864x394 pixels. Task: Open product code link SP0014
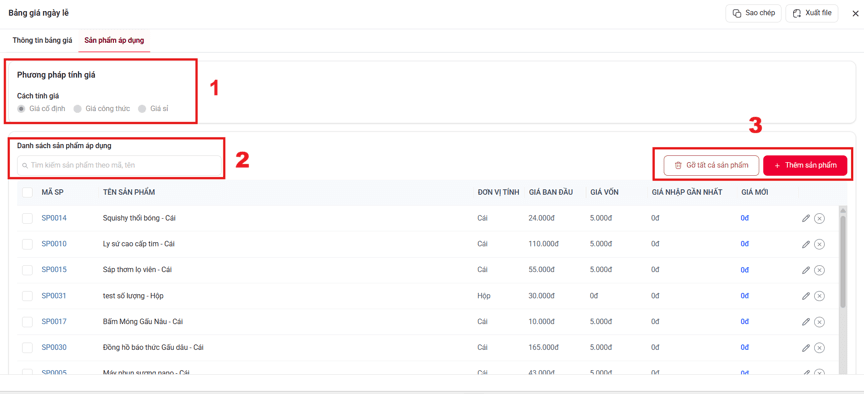54,218
